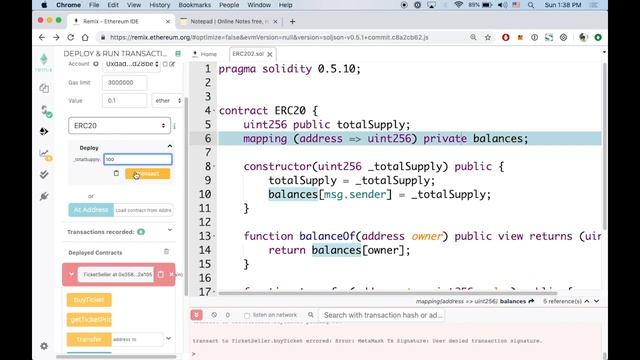Click the documentation icon beside panel title

[178, 53]
